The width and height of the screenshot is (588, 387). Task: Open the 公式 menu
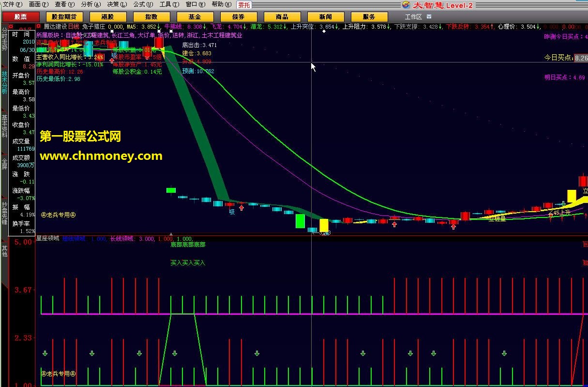[143, 4]
